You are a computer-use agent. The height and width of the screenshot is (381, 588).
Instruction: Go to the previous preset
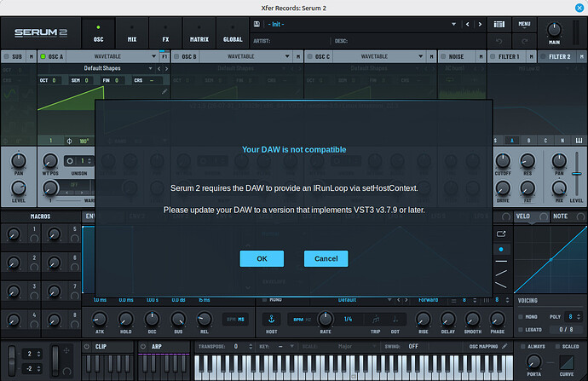(x=467, y=24)
